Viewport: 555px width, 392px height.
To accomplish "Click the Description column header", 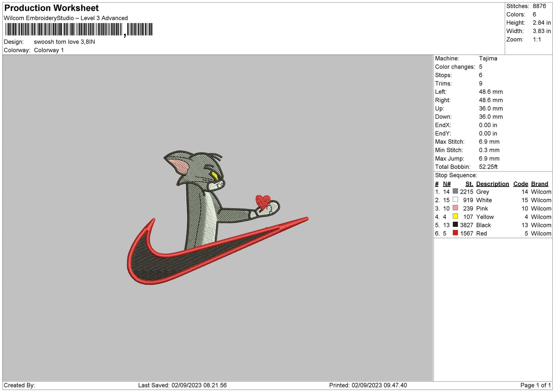I will [492, 184].
